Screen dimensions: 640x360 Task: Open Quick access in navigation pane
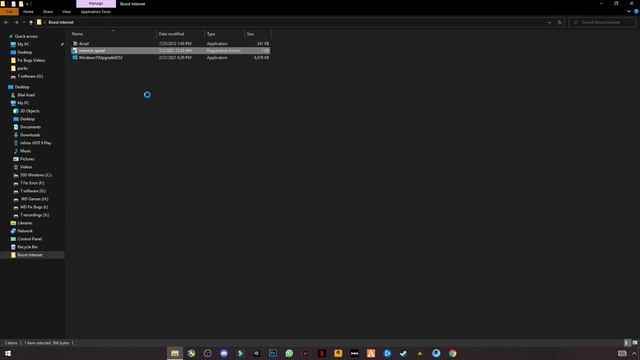coord(26,36)
